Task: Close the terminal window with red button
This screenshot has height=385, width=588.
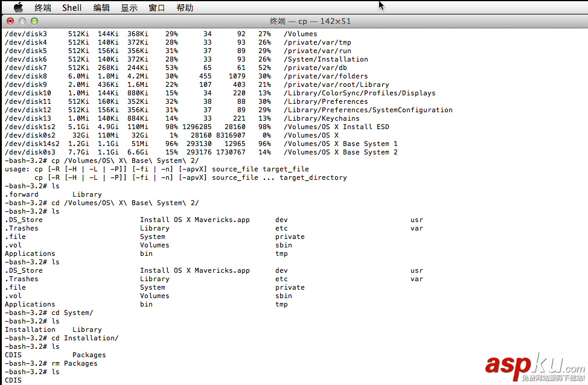Action: (x=10, y=21)
